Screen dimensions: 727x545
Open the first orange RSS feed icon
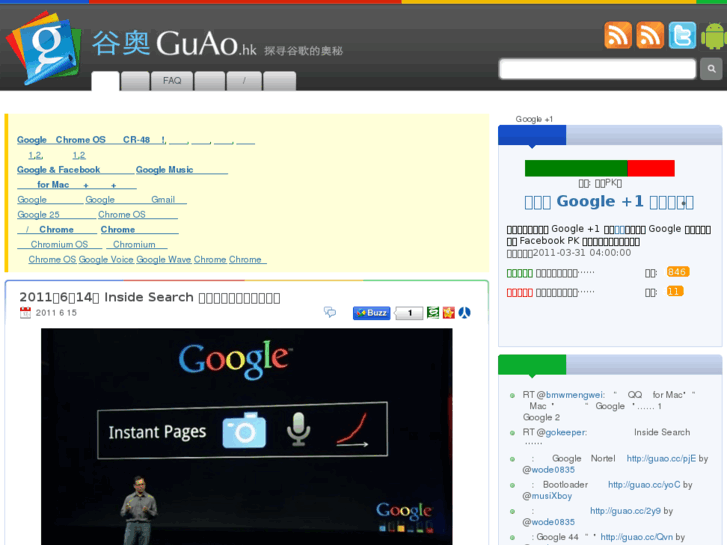(x=618, y=35)
